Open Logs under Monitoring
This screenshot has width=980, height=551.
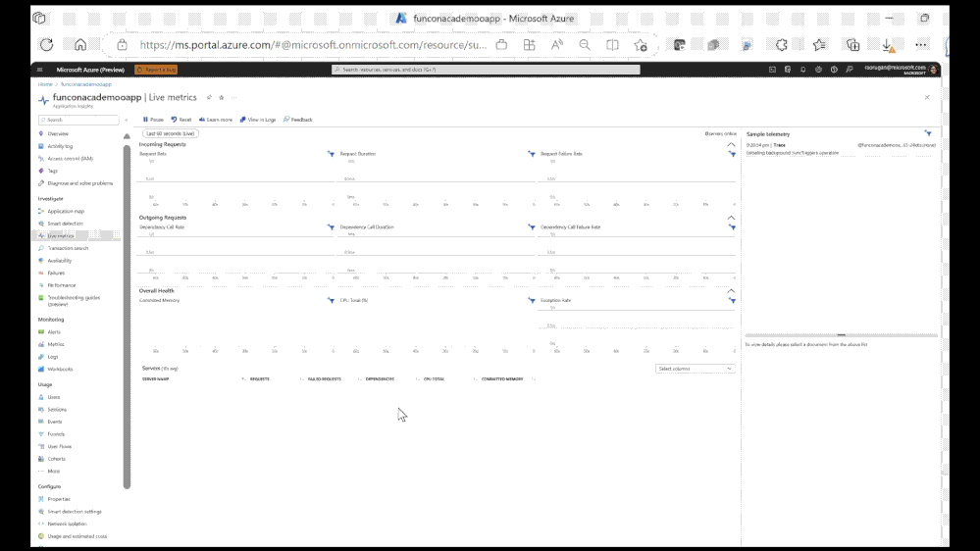(53, 357)
